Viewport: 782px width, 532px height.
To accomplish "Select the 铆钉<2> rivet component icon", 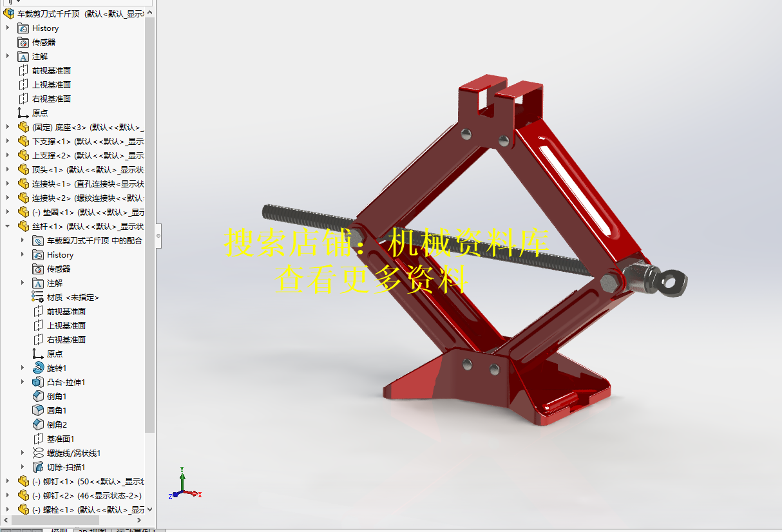I will coord(23,495).
